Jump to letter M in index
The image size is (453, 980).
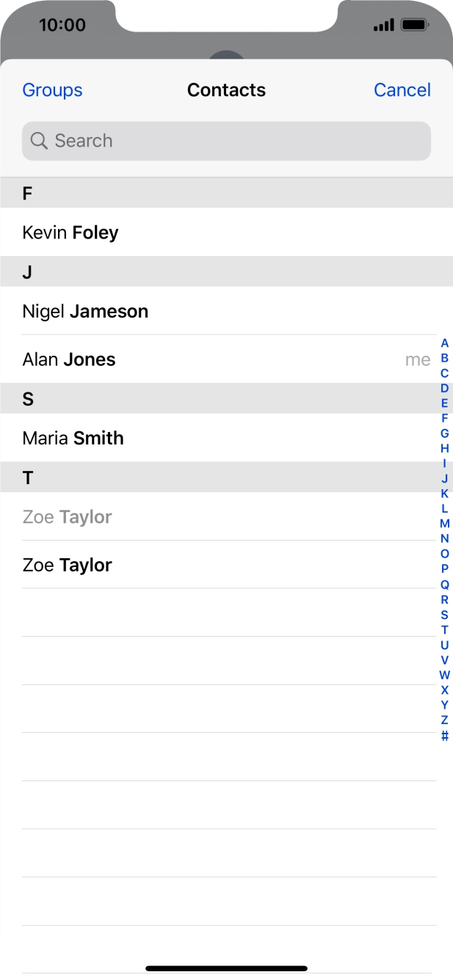coord(444,524)
